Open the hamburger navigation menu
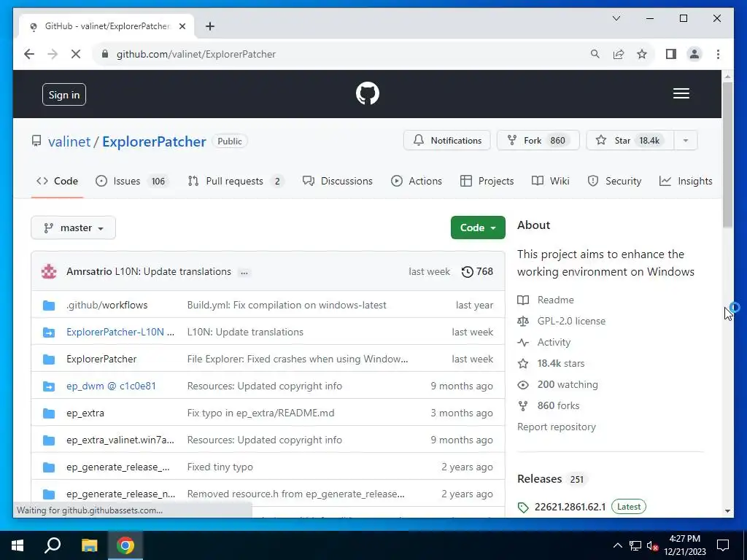Image resolution: width=747 pixels, height=560 pixels. click(x=681, y=93)
